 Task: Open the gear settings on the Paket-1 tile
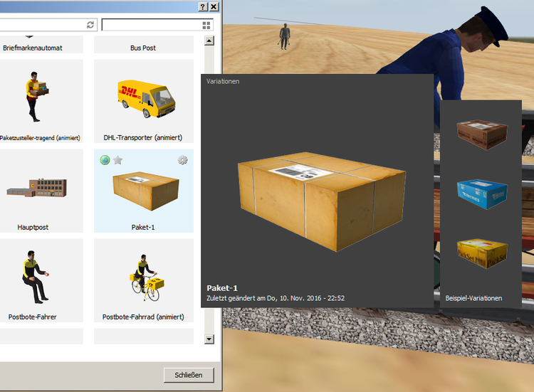182,160
